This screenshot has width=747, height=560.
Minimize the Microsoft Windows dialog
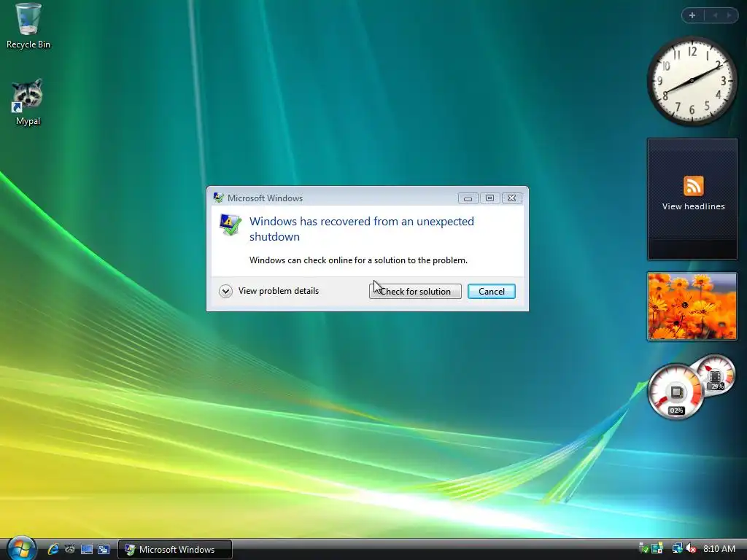point(468,198)
